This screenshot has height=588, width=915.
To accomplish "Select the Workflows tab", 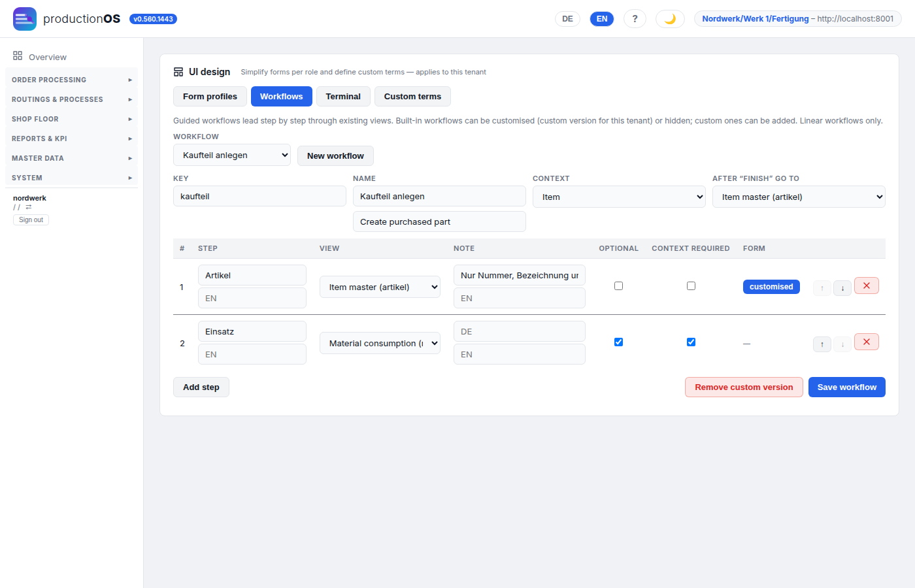I will click(x=282, y=96).
